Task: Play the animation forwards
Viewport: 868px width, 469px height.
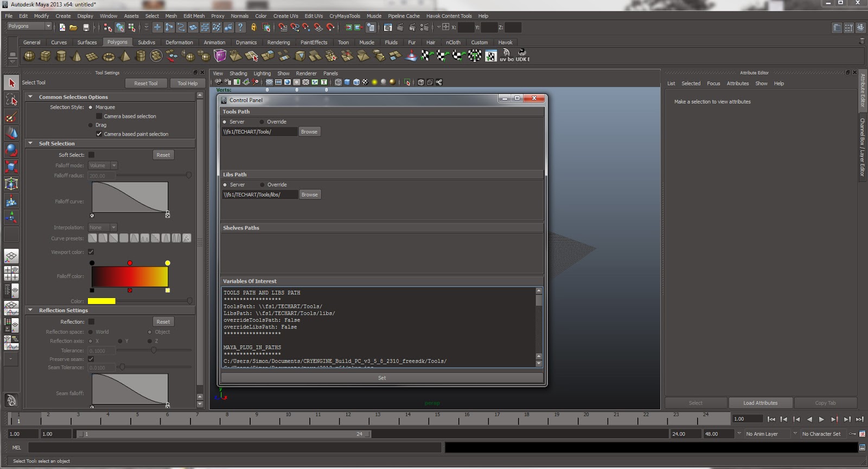Action: coord(821,419)
